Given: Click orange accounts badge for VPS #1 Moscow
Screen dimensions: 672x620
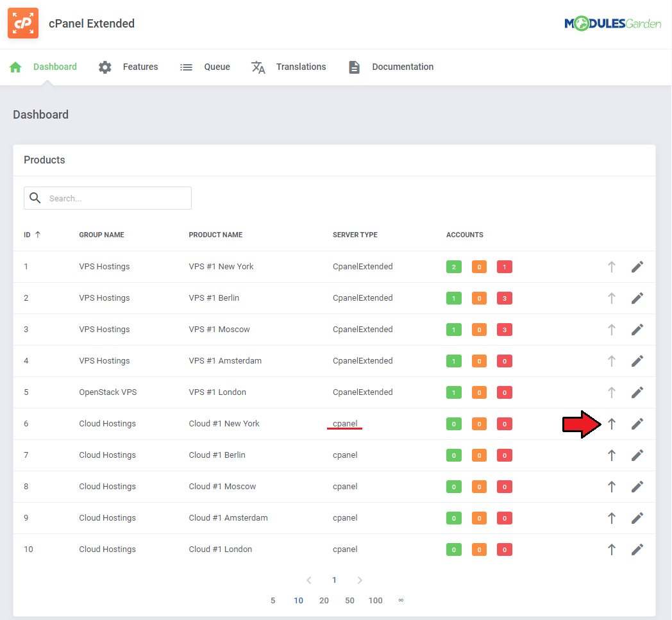Looking at the screenshot, I should pyautogui.click(x=479, y=330).
